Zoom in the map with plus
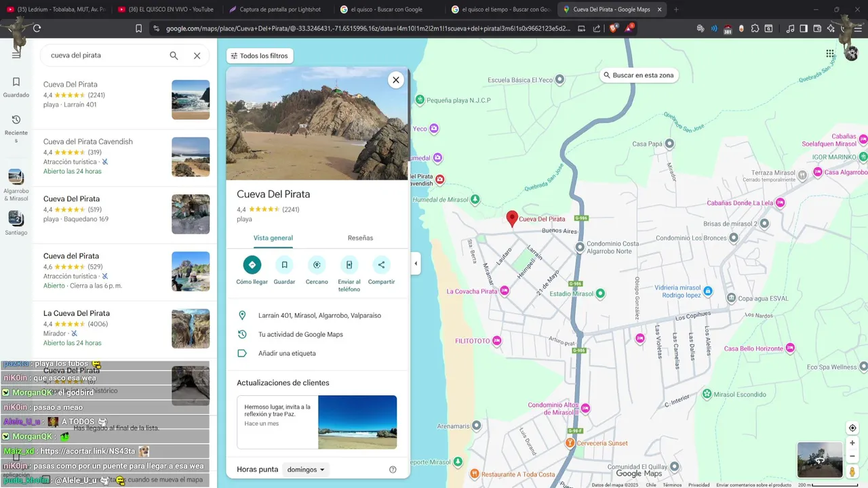 tap(852, 443)
